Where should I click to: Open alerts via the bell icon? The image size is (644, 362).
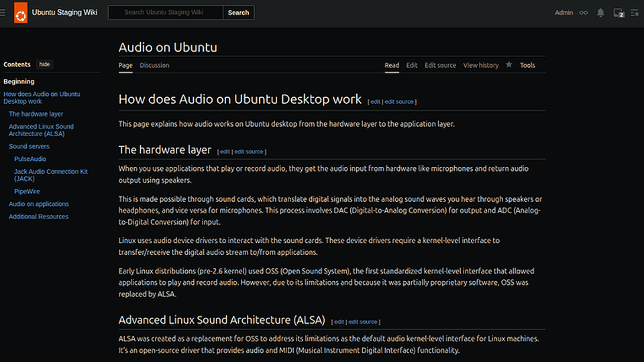(600, 13)
